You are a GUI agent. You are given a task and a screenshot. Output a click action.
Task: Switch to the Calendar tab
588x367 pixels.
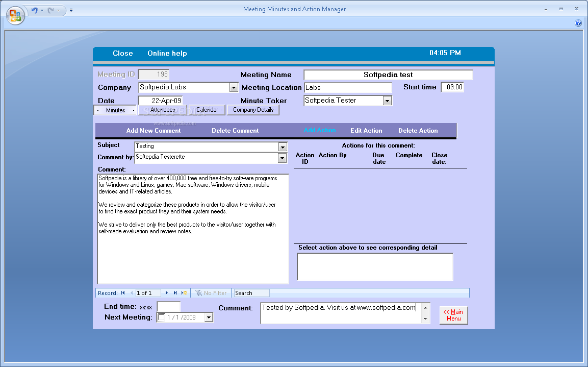coord(207,110)
